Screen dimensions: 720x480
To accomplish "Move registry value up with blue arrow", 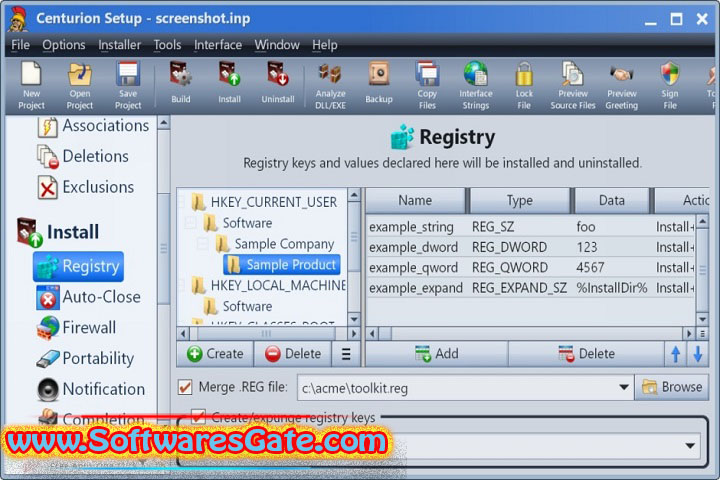I will pyautogui.click(x=675, y=354).
